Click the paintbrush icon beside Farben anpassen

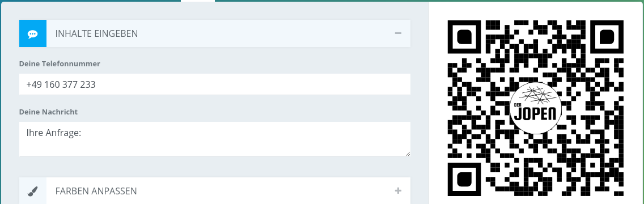click(33, 191)
